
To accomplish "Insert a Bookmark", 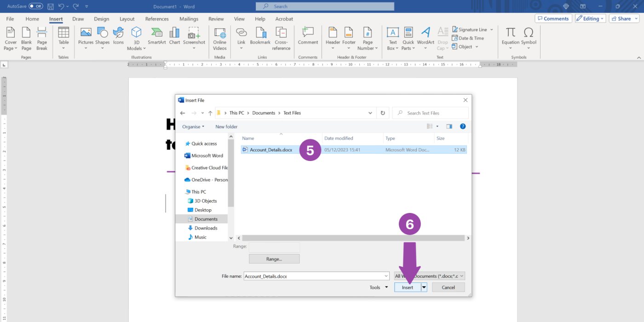I will click(260, 37).
